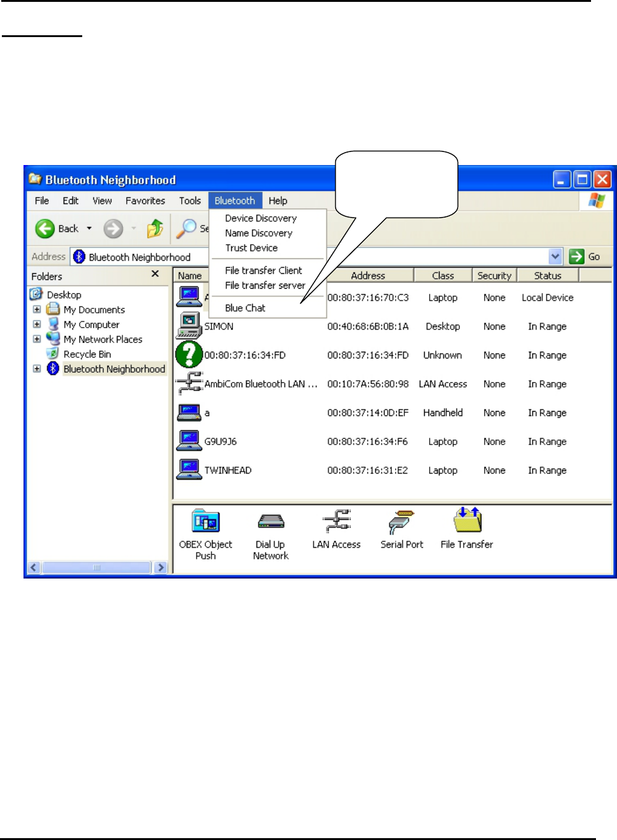Expand the My Documents tree node
Screen dimensions: 617x840
37,309
